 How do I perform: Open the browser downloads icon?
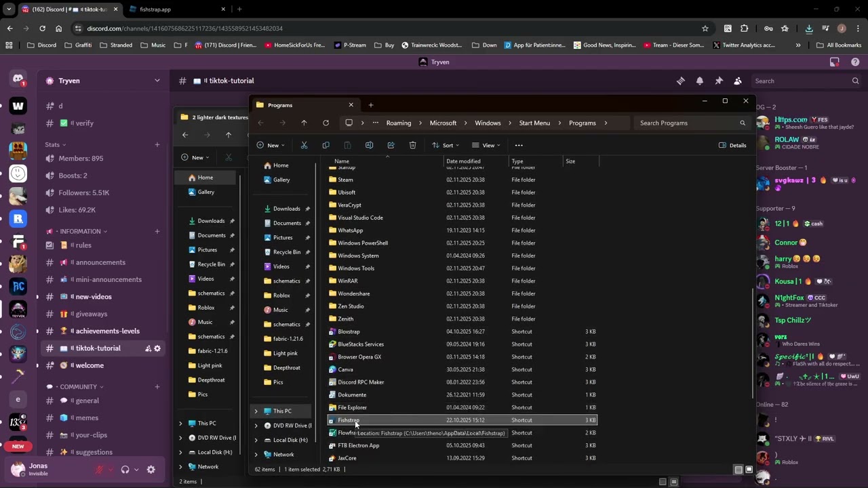click(809, 28)
